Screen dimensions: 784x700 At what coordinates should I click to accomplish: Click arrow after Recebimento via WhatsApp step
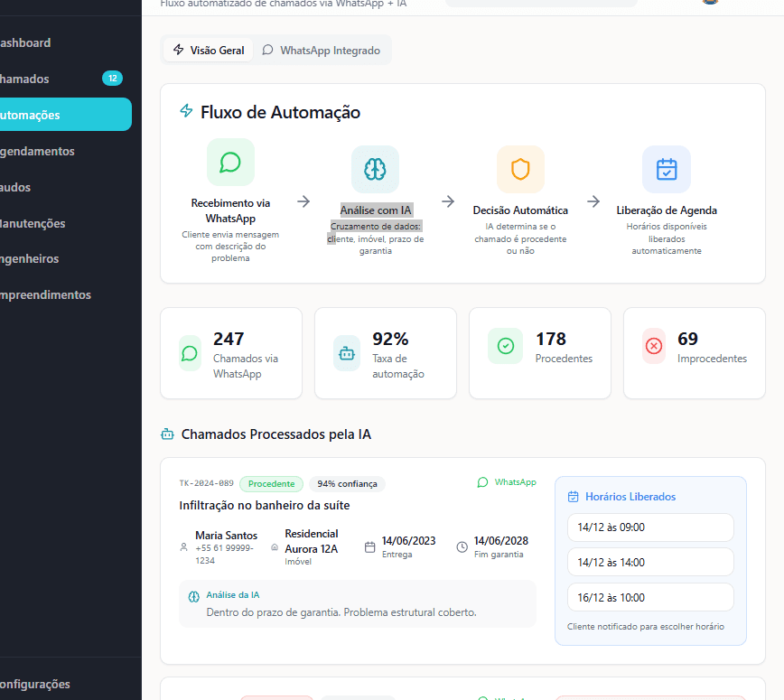click(303, 201)
